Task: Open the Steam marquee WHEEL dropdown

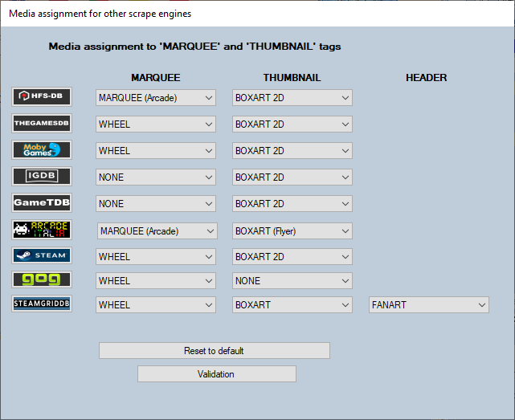Action: (x=156, y=257)
